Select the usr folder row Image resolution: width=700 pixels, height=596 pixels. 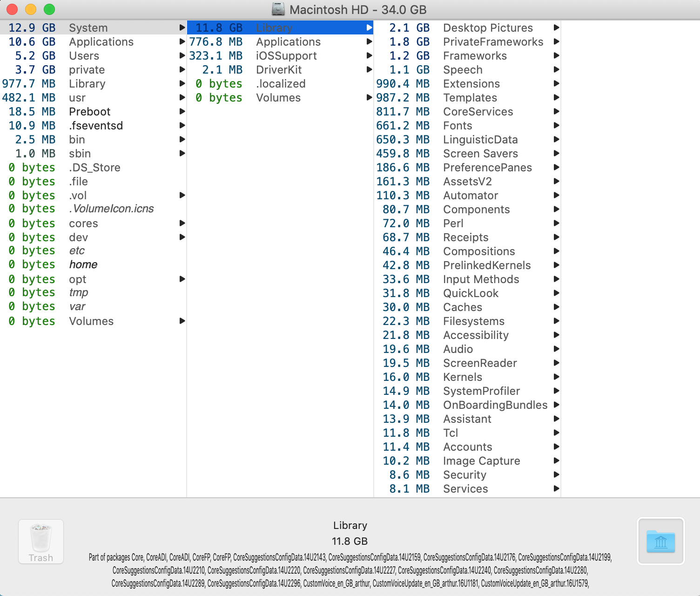tap(93, 98)
